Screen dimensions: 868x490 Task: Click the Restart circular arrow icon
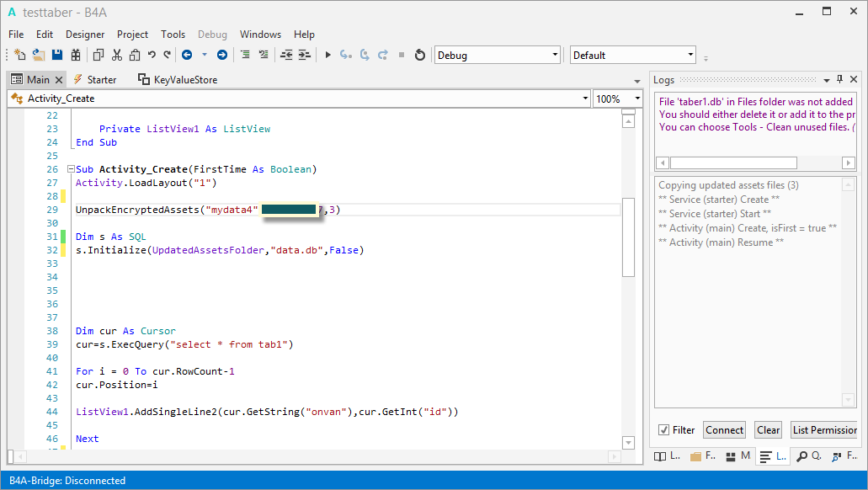[x=419, y=55]
